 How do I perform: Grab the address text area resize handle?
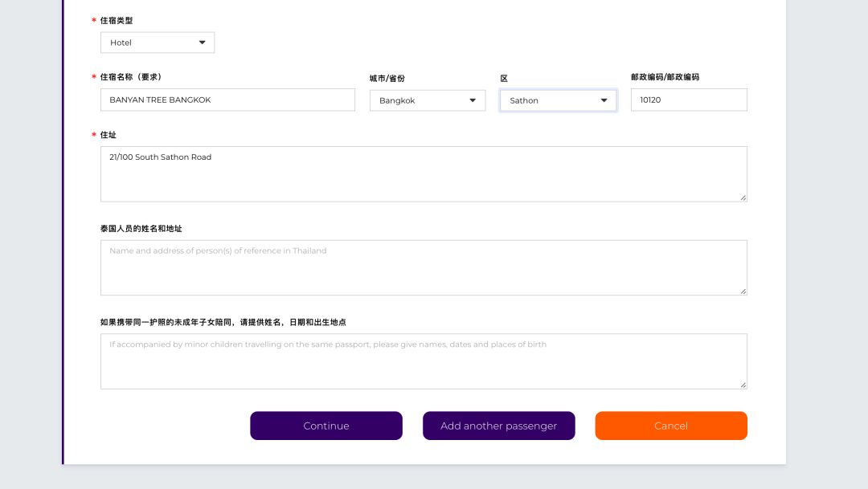pyautogui.click(x=743, y=198)
